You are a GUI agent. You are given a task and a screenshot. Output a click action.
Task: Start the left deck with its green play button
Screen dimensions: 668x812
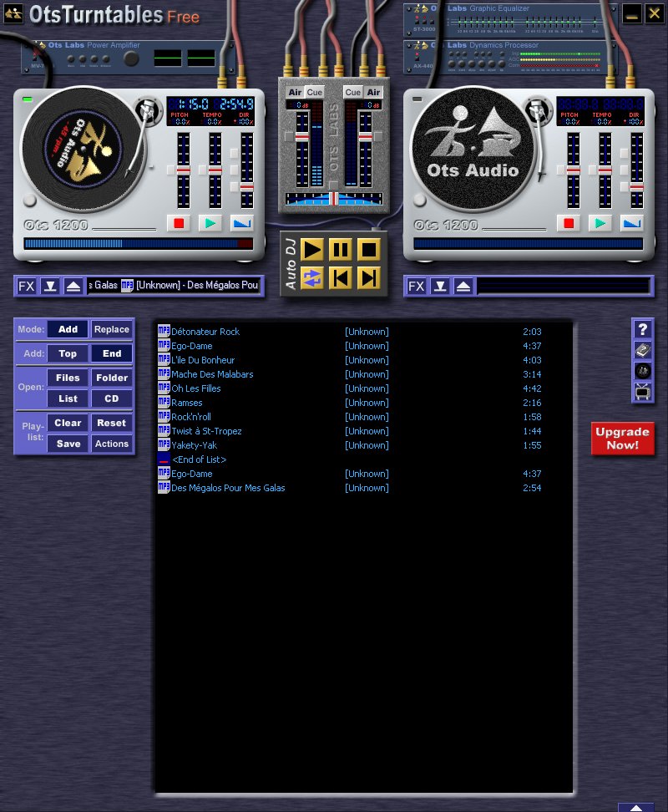click(210, 223)
